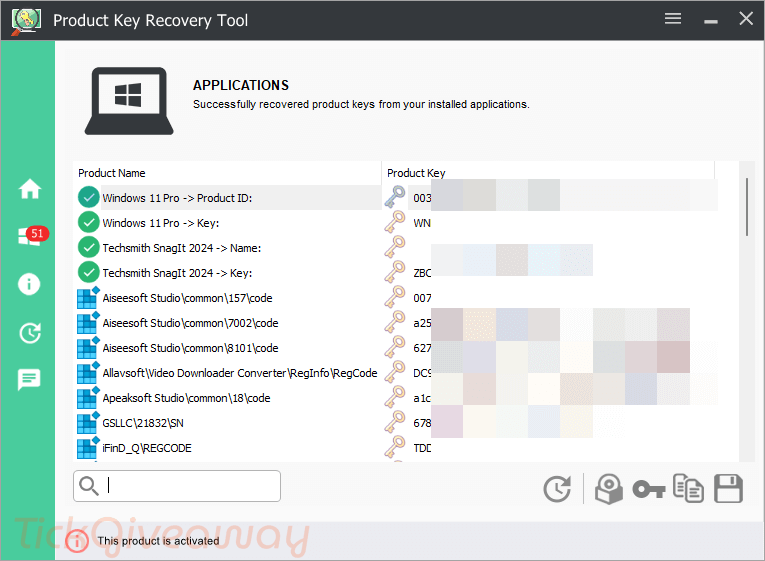Click registry icon beside Apeaksoft 18 code
Image resolution: width=765 pixels, height=561 pixels.
tap(88, 398)
